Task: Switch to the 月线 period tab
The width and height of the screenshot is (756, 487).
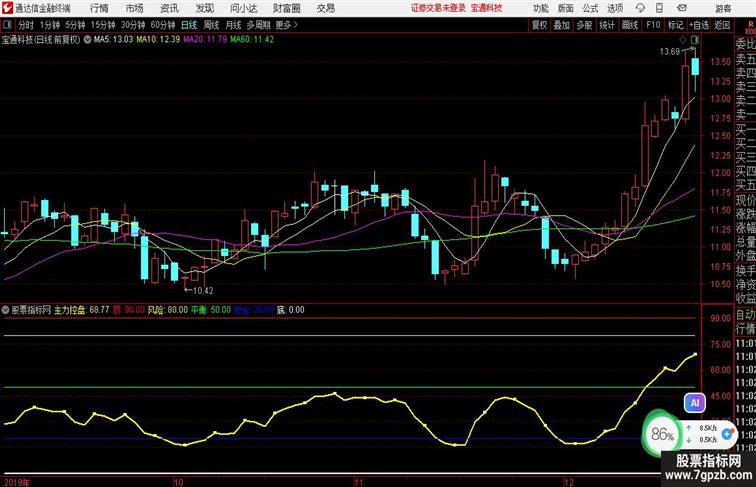Action: click(x=233, y=25)
